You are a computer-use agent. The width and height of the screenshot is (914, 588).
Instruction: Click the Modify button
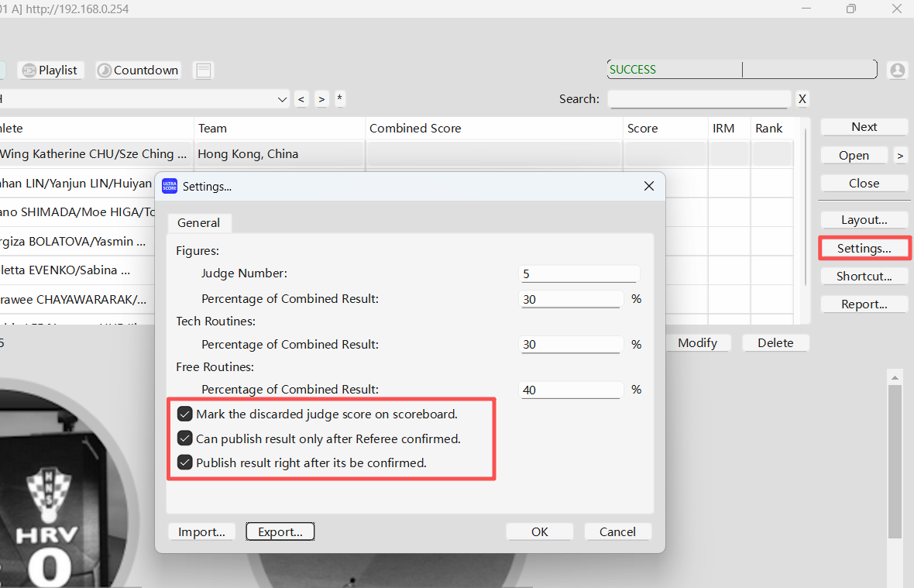698,343
